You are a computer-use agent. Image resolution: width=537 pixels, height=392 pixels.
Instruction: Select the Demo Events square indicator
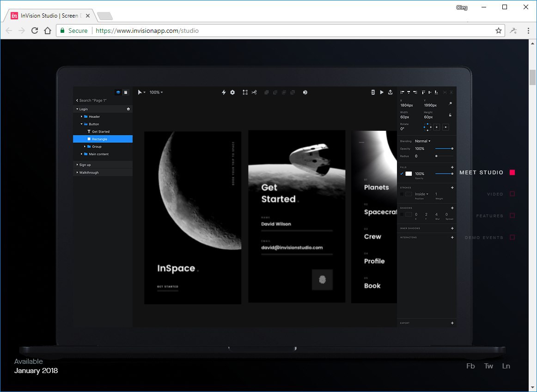[x=513, y=237]
